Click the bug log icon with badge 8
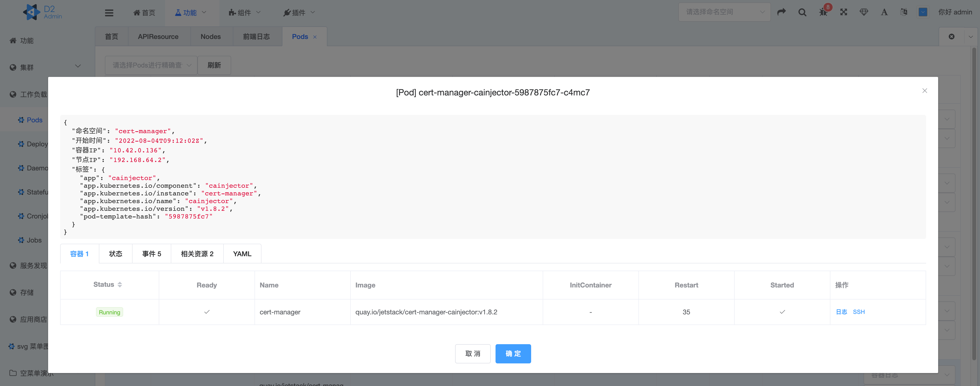This screenshot has width=980, height=386. click(x=823, y=12)
